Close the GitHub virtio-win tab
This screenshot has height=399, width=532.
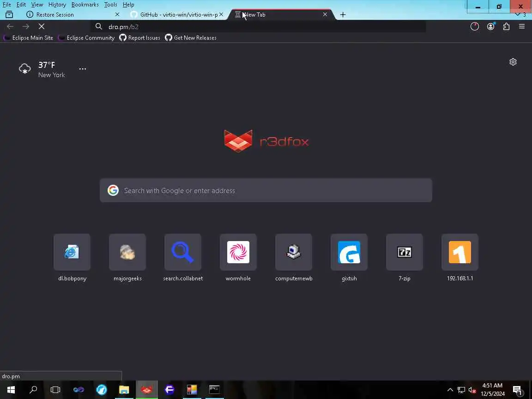221,15
